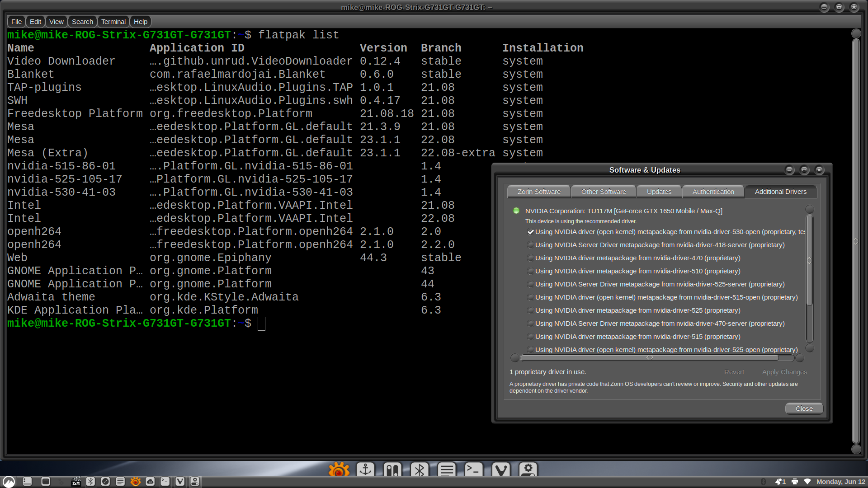Viewport: 868px width, 488px height.
Task: Open the terminal Search menu
Action: (82, 22)
